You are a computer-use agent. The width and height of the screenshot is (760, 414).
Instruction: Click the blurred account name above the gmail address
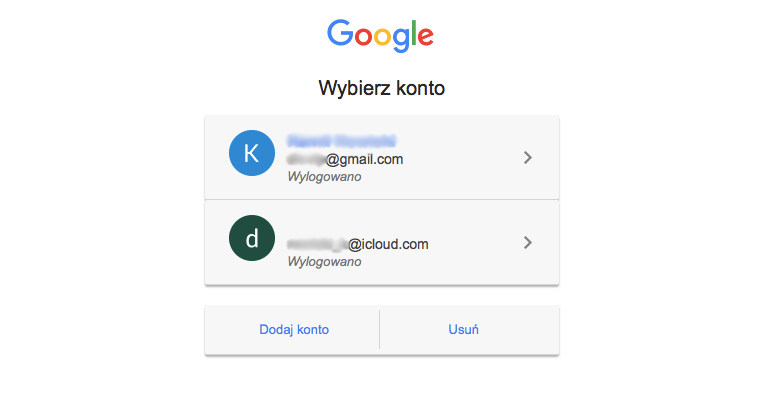342,141
